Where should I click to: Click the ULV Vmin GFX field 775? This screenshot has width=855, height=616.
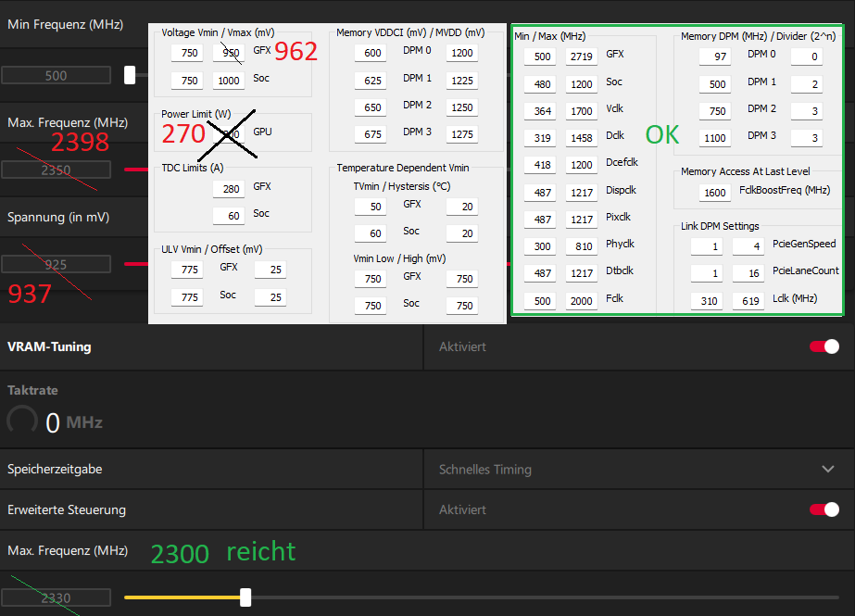[x=187, y=270]
